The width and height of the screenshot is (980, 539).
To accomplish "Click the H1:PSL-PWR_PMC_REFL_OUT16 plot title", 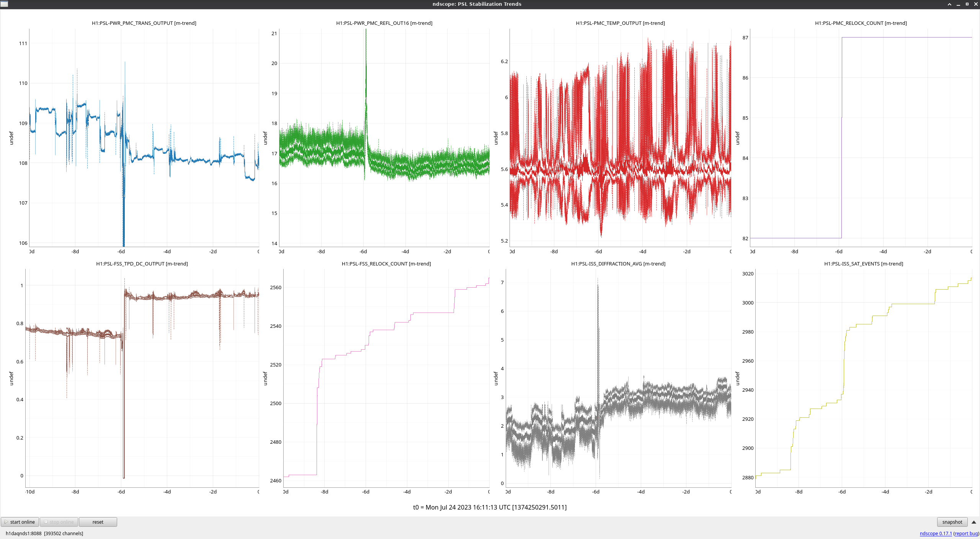I will tap(384, 23).
